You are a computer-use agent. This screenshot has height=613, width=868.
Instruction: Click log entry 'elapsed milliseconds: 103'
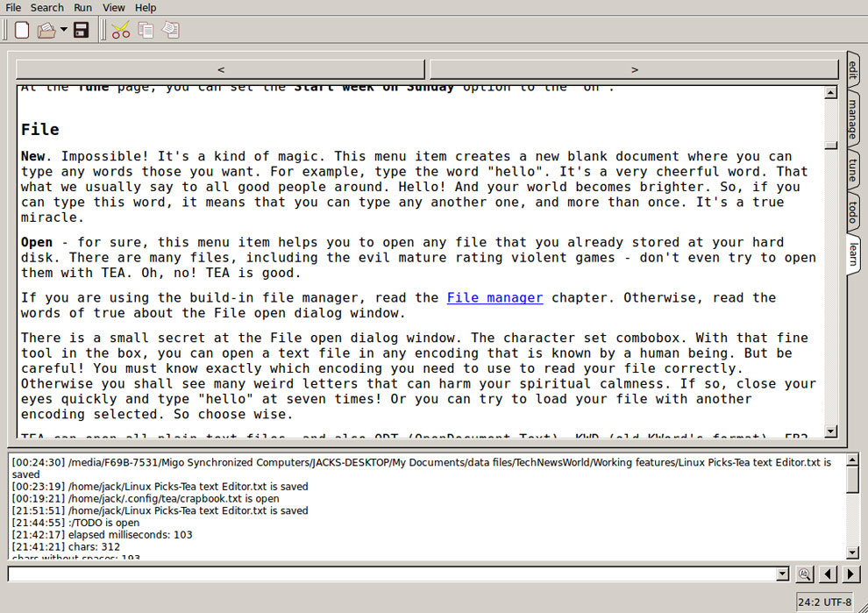pyautogui.click(x=102, y=535)
